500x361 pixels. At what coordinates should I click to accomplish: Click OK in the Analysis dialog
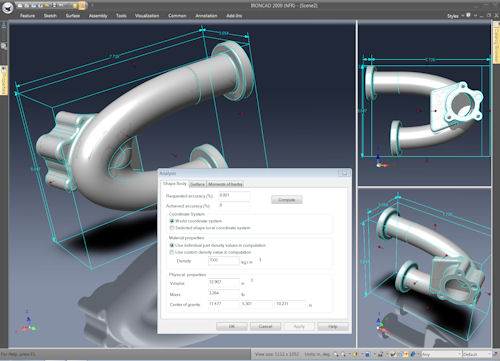click(232, 326)
